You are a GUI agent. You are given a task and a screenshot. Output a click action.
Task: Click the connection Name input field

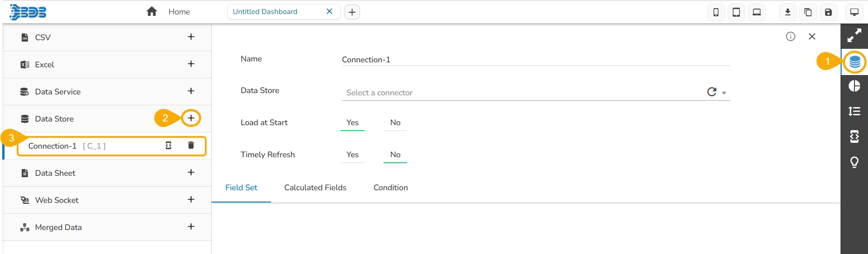536,60
